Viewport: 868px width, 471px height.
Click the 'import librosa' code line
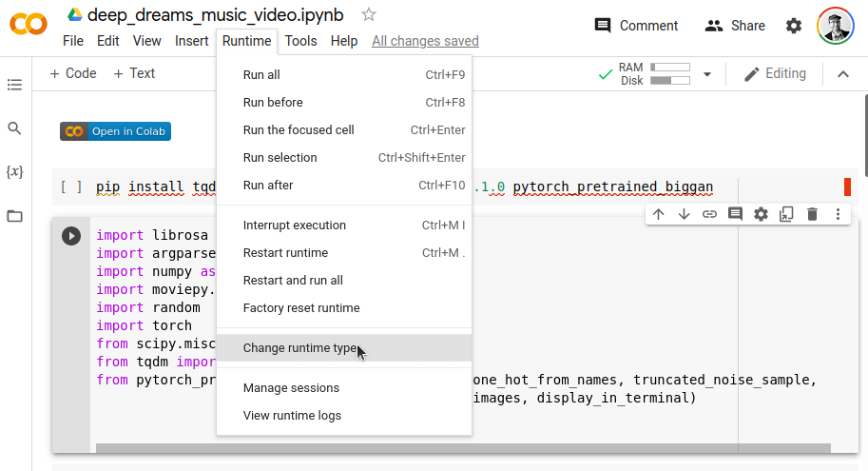tap(152, 235)
